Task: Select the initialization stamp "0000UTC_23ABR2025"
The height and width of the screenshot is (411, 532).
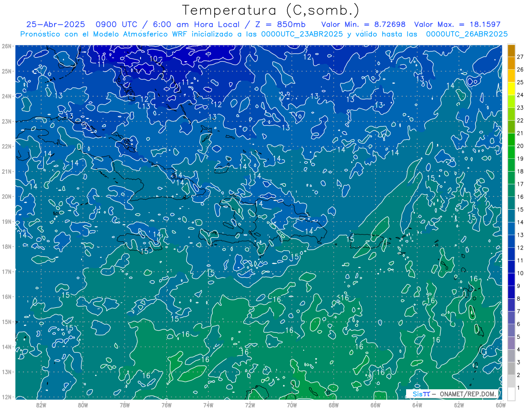Action: coord(302,34)
